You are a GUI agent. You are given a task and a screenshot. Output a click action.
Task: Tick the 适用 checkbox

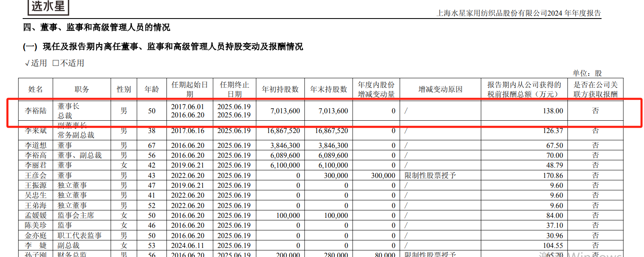(x=27, y=63)
